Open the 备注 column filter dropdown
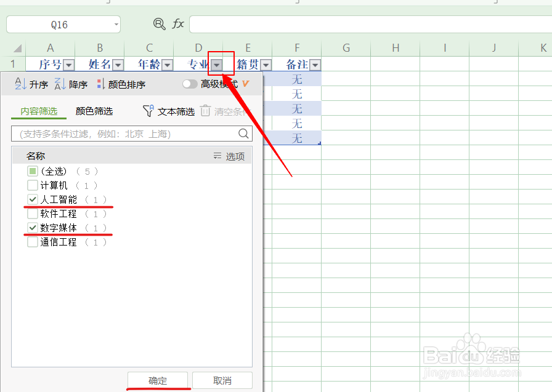Viewport: 552px width, 392px height. coord(315,65)
